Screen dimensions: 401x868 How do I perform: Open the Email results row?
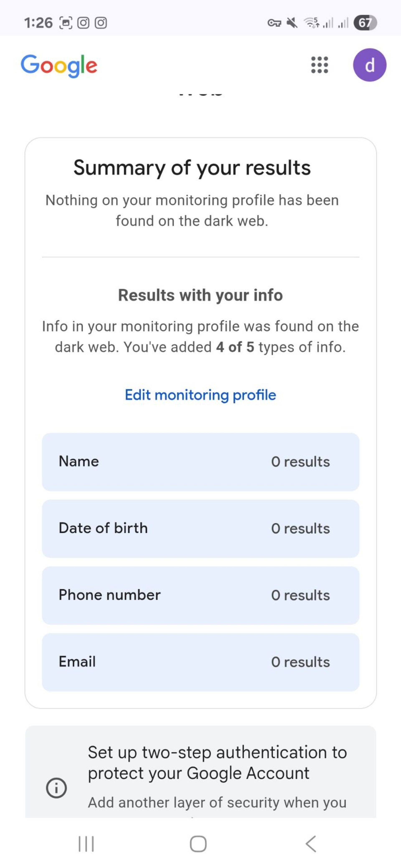click(201, 662)
